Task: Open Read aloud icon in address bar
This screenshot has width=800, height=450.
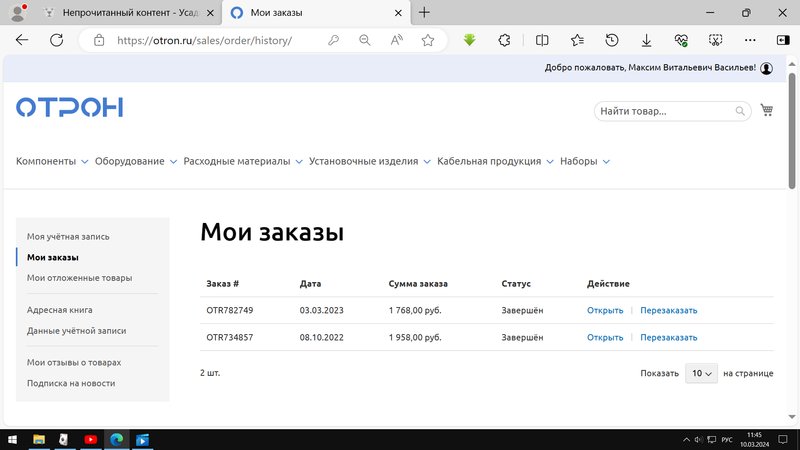Action: (x=396, y=40)
